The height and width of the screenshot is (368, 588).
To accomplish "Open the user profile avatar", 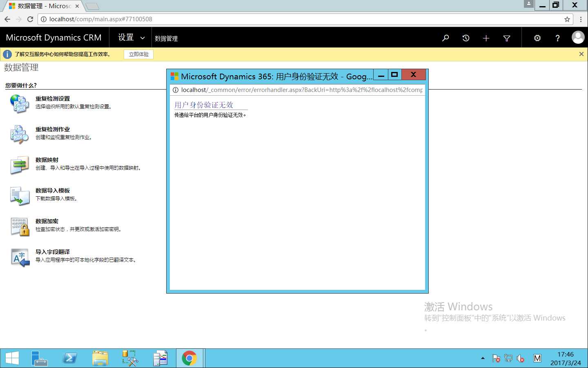I will pos(578,37).
